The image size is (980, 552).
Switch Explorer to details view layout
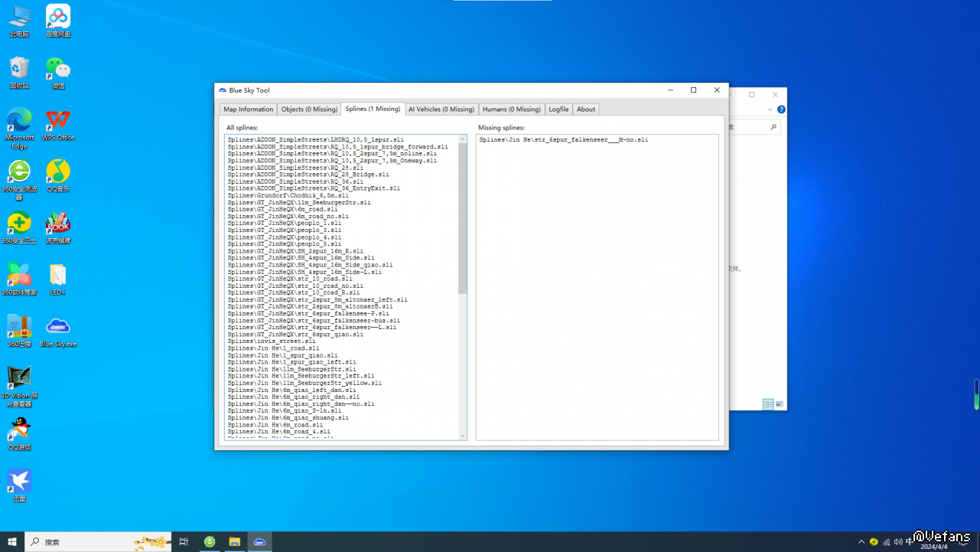coord(767,404)
